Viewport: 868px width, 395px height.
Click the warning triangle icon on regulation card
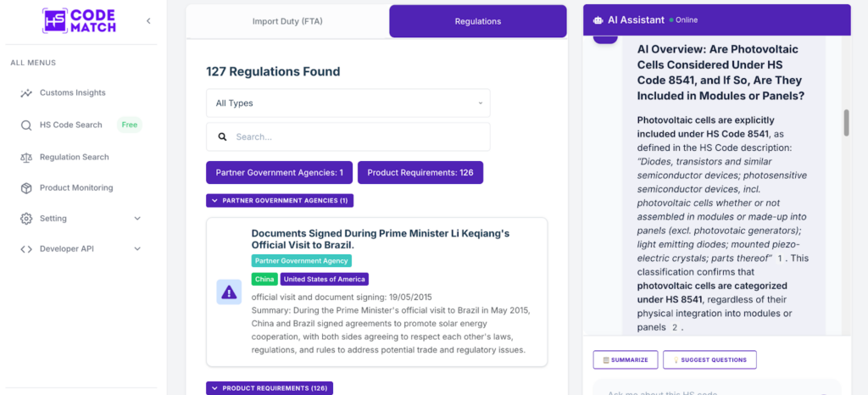click(229, 292)
